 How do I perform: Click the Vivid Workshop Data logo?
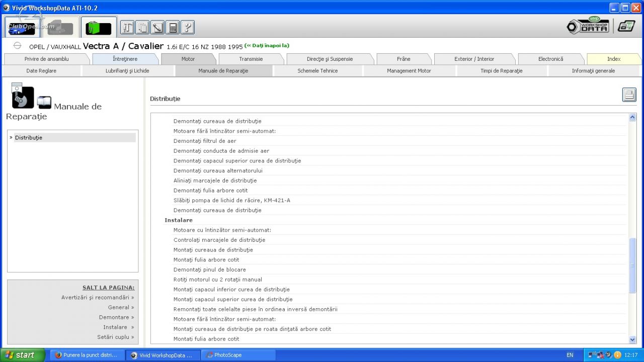pos(588,26)
